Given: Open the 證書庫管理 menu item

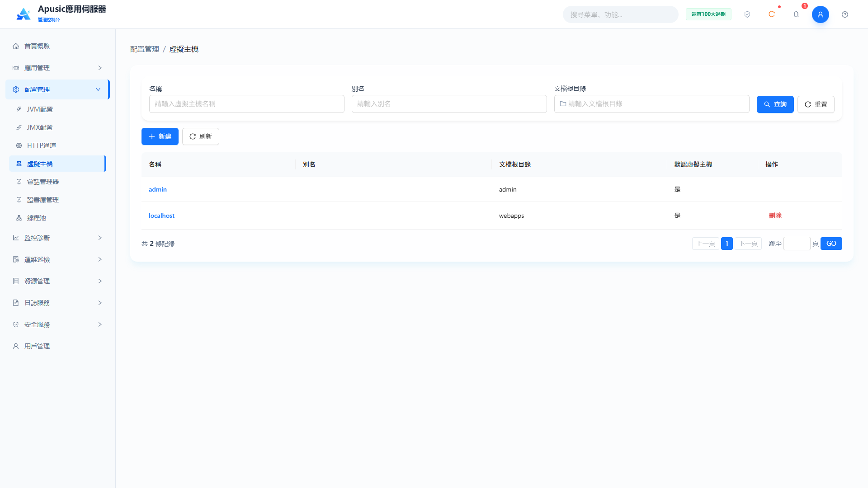Looking at the screenshot, I should pos(57,200).
